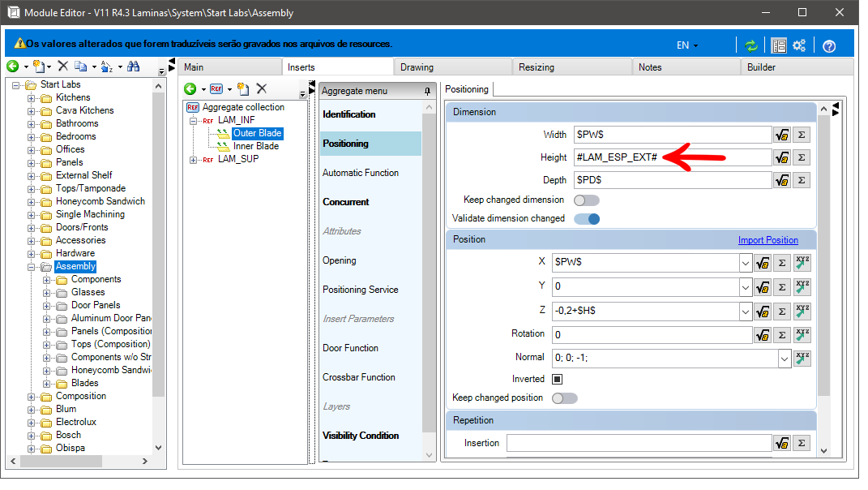Toggle Keep changed dimension switch
This screenshot has width=868, height=490.
coord(587,200)
